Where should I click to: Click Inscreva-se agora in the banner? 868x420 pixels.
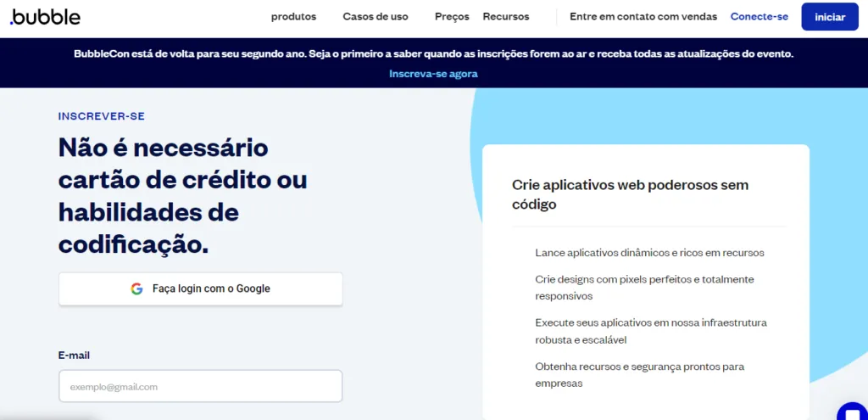tap(433, 74)
